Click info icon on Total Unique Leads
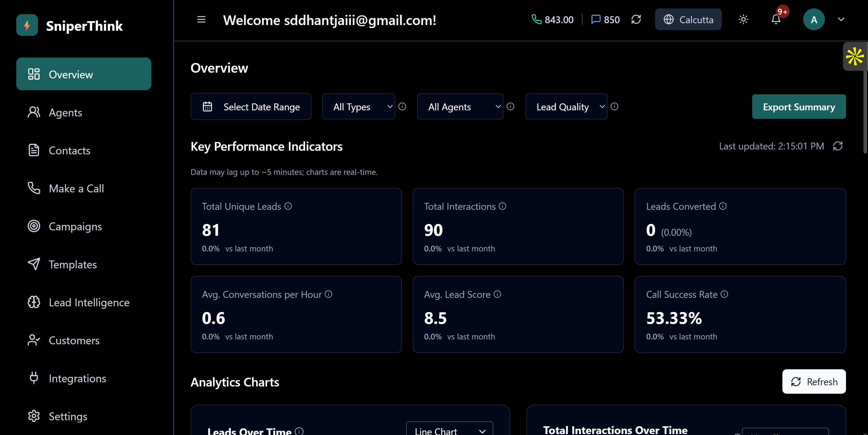This screenshot has height=435, width=868. pyautogui.click(x=288, y=206)
